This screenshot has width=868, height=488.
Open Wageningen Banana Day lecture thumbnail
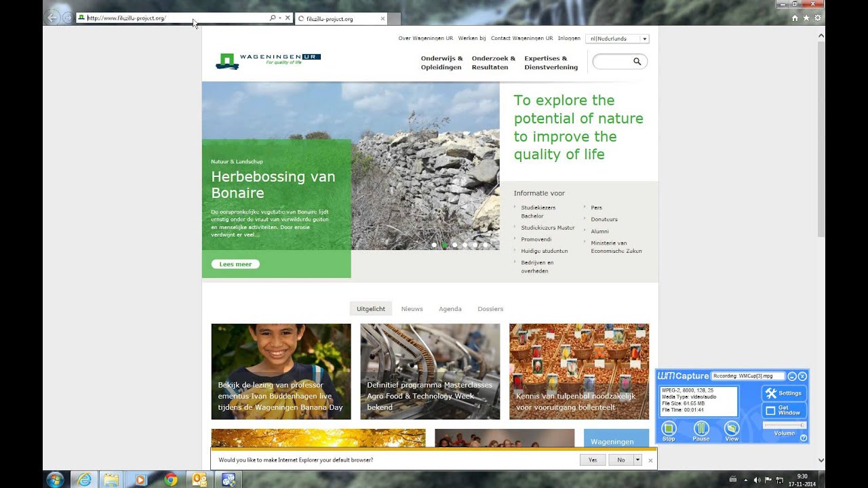[x=281, y=371]
